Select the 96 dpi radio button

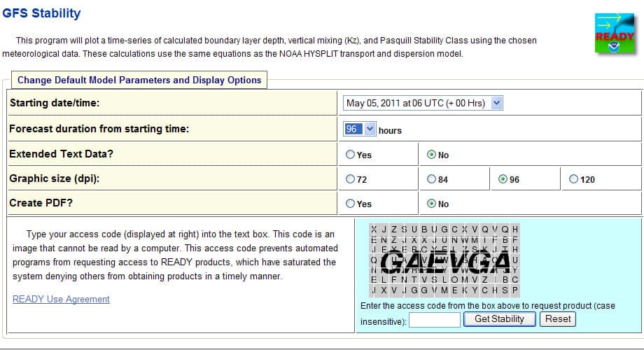pos(503,179)
